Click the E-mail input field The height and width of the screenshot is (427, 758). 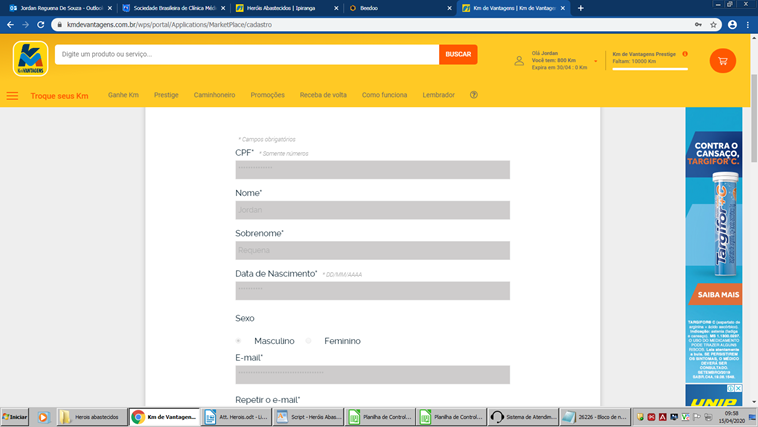pyautogui.click(x=372, y=375)
